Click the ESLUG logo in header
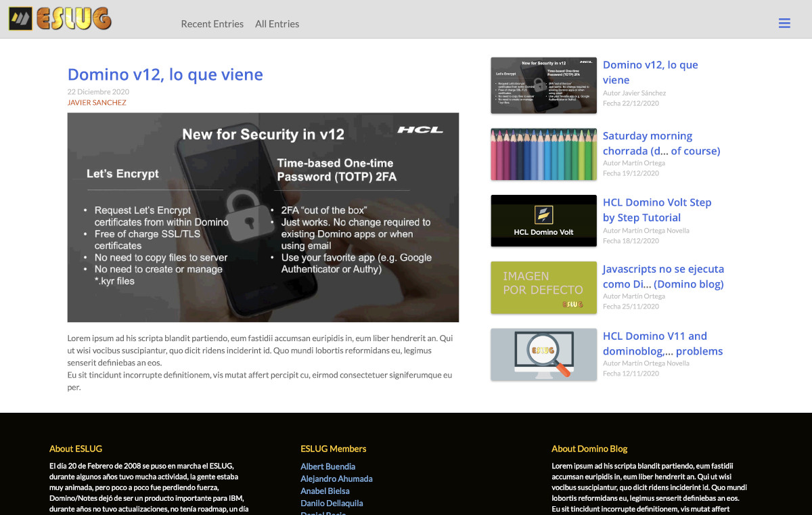Screen dimensions: 812x515 pyautogui.click(x=60, y=18)
